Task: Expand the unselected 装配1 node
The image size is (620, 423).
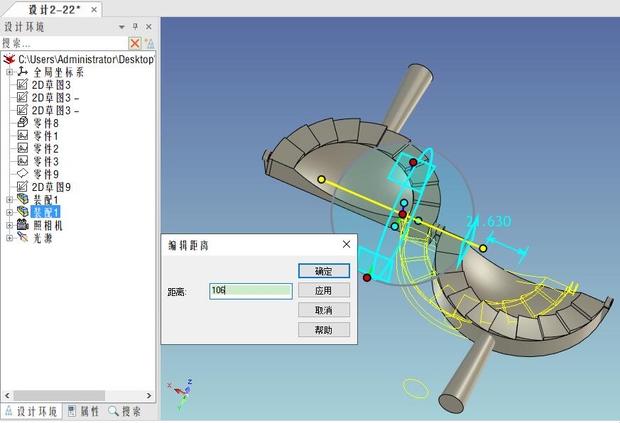Action: [9, 200]
